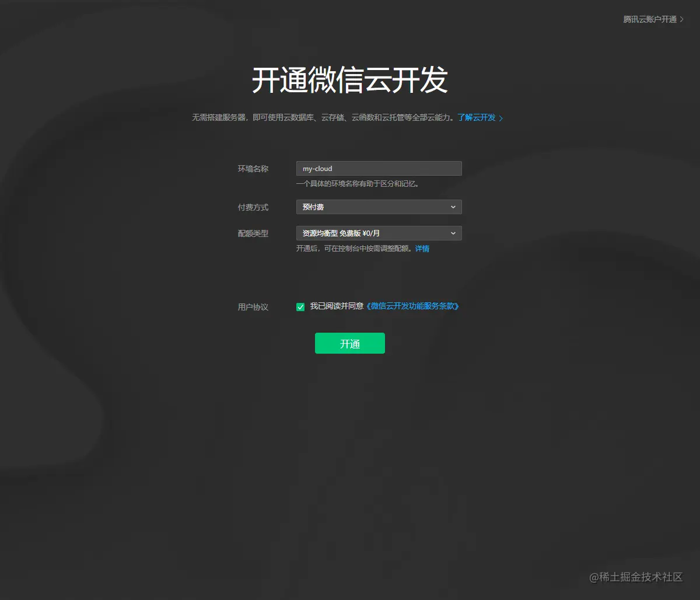Uncheck the 我已阅读并同意 agreement checkbox
Image resolution: width=700 pixels, height=600 pixels.
tap(300, 307)
